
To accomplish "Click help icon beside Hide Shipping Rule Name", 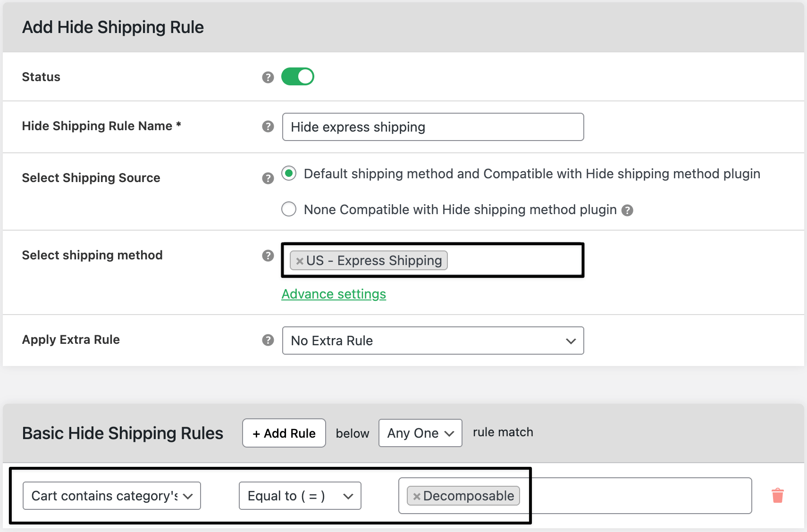I will 268,126.
